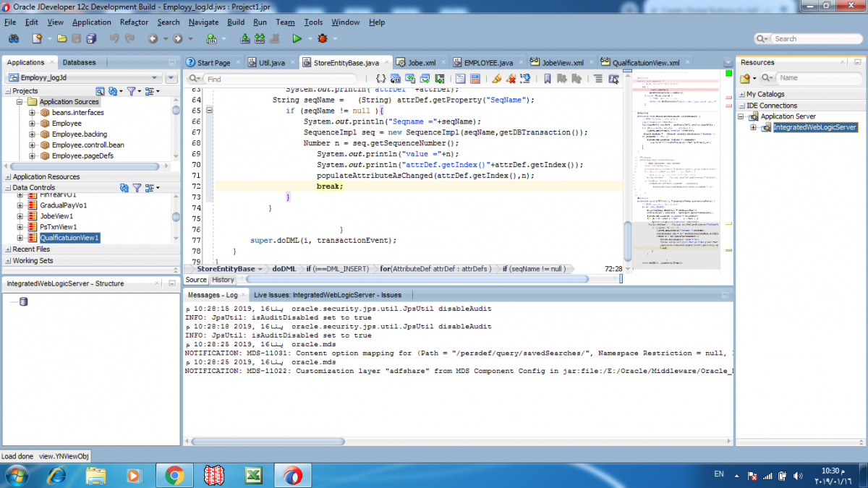This screenshot has width=868, height=488.
Task: Chrome icon in the Windows taskbar
Action: point(174,475)
